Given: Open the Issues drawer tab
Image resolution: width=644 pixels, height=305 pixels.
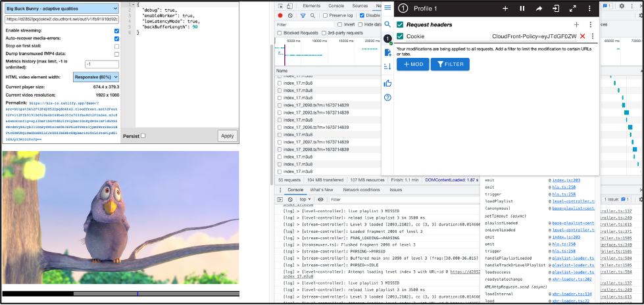Looking at the screenshot, I should (396, 190).
